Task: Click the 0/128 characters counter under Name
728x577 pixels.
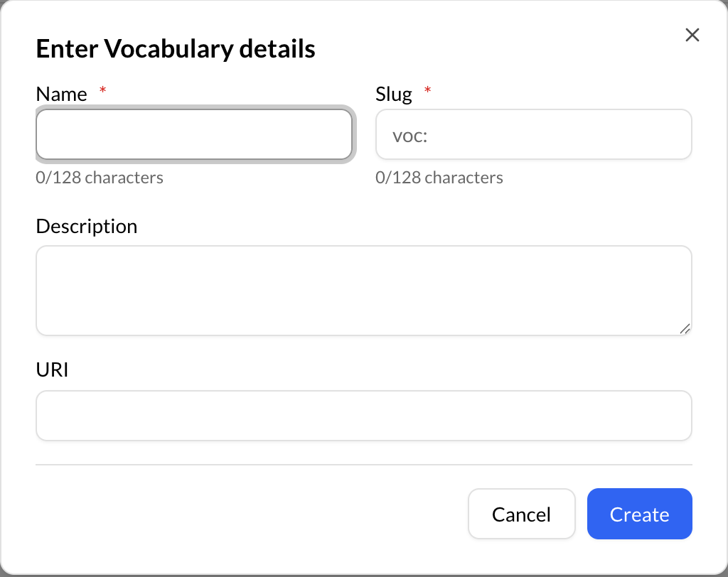Action: pyautogui.click(x=100, y=177)
